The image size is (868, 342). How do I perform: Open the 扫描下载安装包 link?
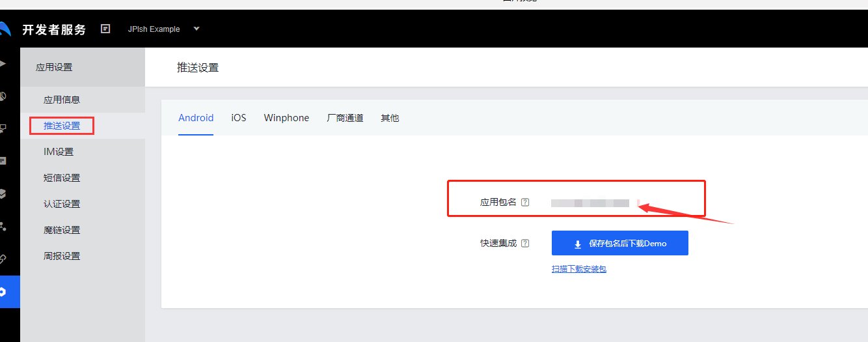[579, 268]
